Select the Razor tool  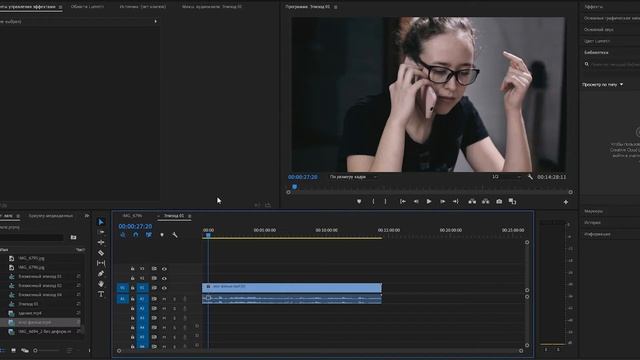click(x=101, y=253)
